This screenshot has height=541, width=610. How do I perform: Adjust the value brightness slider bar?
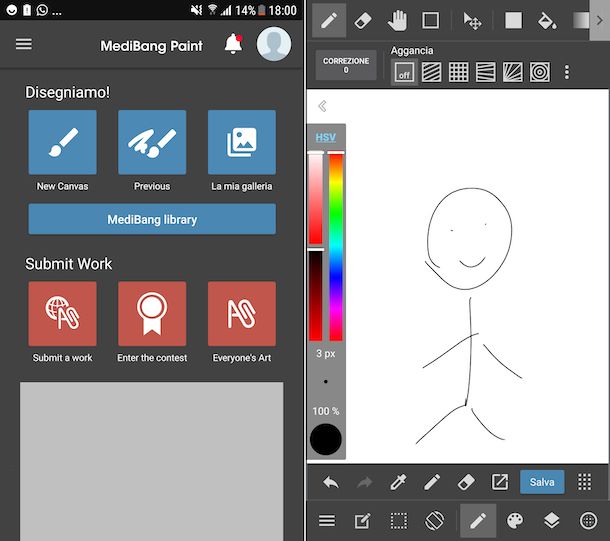pos(316,295)
